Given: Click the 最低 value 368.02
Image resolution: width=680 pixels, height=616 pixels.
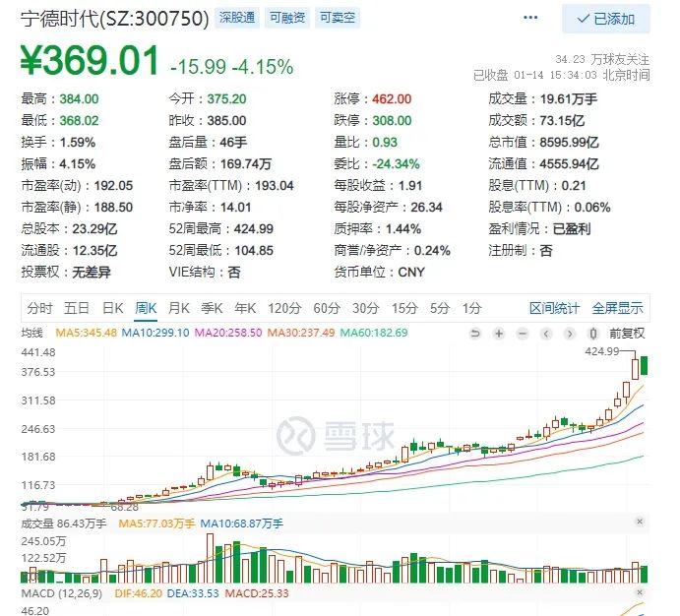Looking at the screenshot, I should tap(79, 120).
